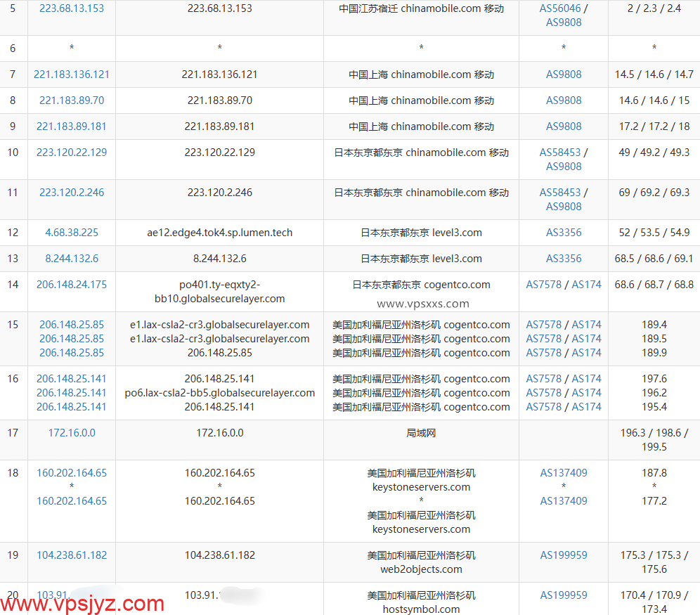Click latency value 14.6 / 14.6 / 15
Image resolution: width=700 pixels, height=615 pixels.
click(x=654, y=101)
